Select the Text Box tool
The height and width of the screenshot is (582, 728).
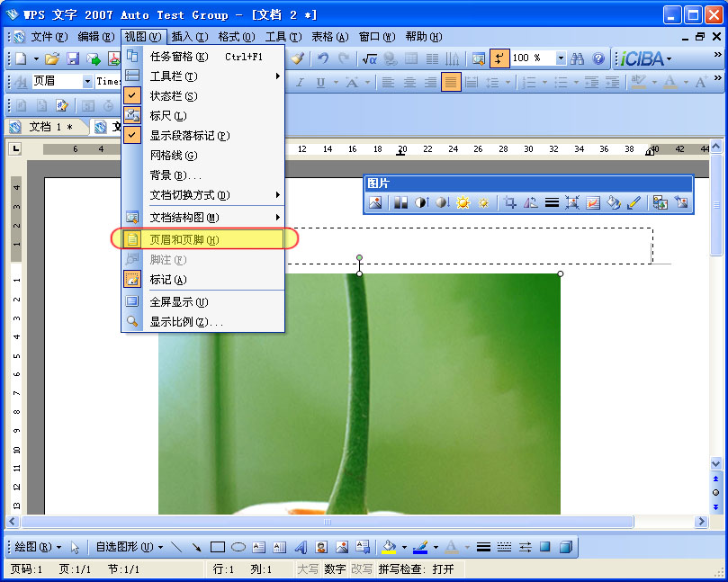pyautogui.click(x=258, y=546)
